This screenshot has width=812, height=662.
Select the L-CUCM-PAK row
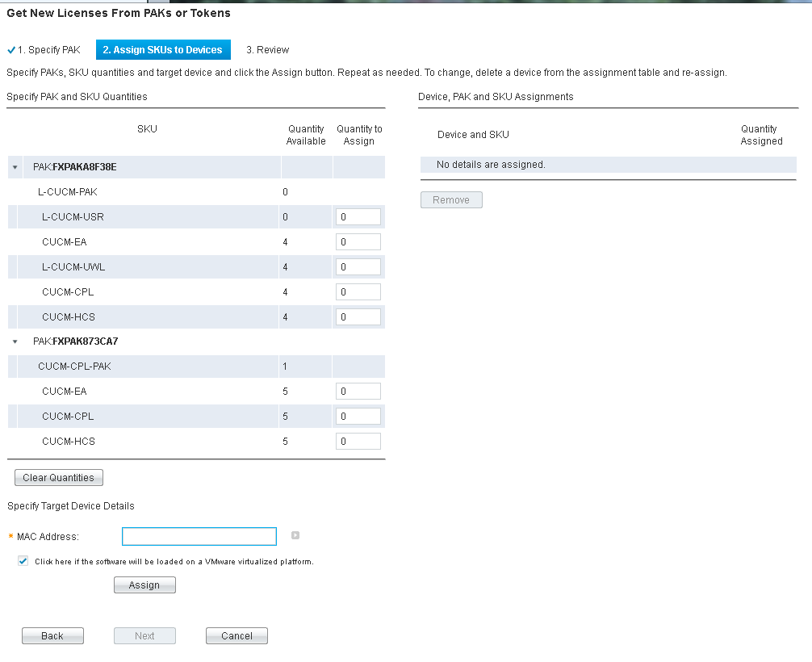196,192
